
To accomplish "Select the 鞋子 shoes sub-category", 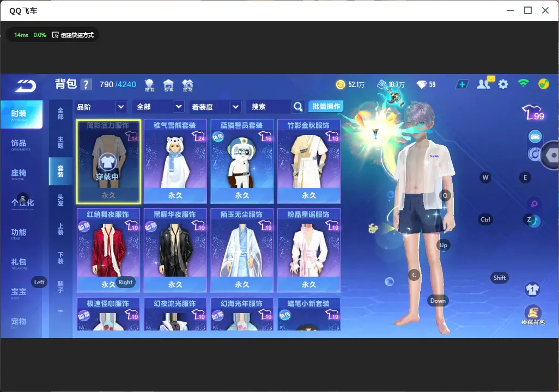I will click(x=60, y=287).
